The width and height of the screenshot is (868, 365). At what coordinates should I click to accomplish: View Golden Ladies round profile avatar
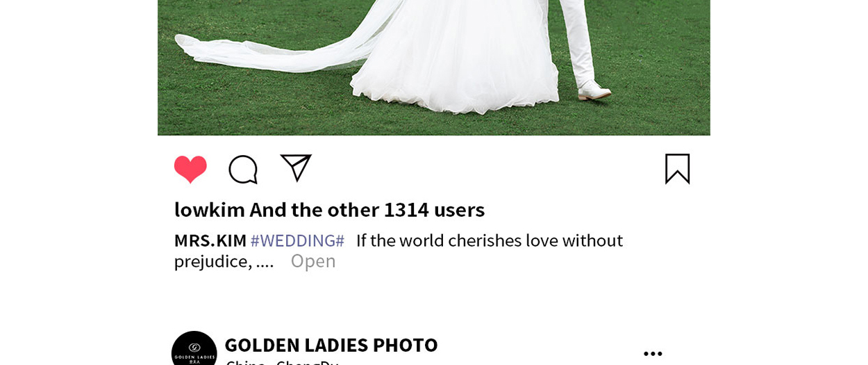[194, 351]
